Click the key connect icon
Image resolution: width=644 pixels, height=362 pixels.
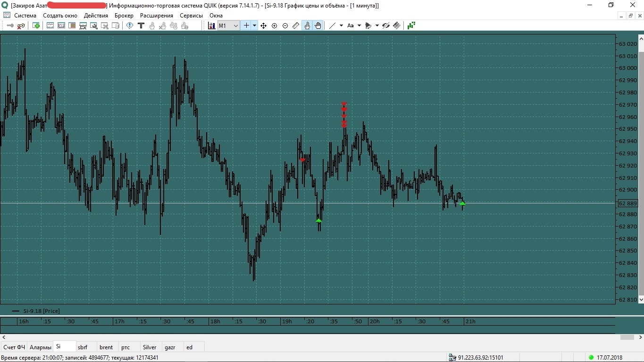(x=10, y=25)
